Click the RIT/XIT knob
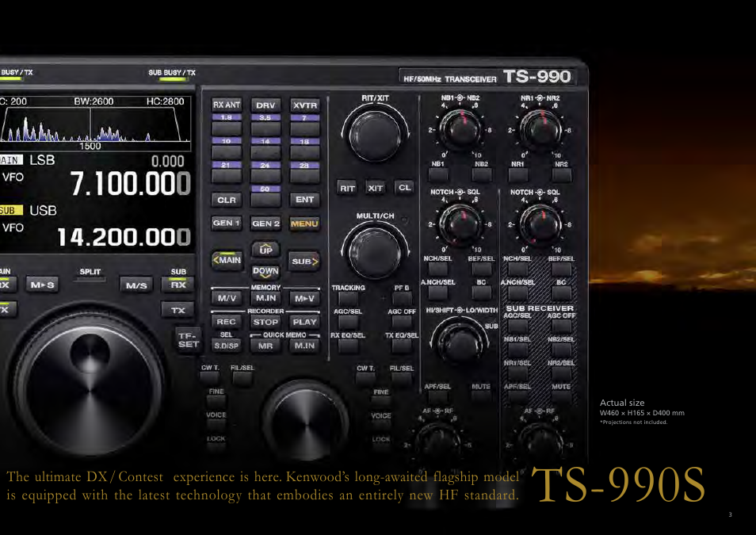The height and width of the screenshot is (535, 756). [375, 134]
